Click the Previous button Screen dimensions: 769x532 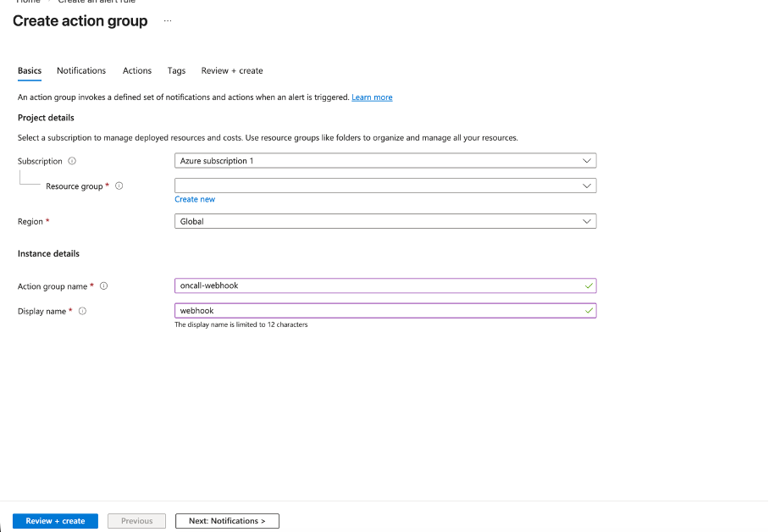(136, 521)
